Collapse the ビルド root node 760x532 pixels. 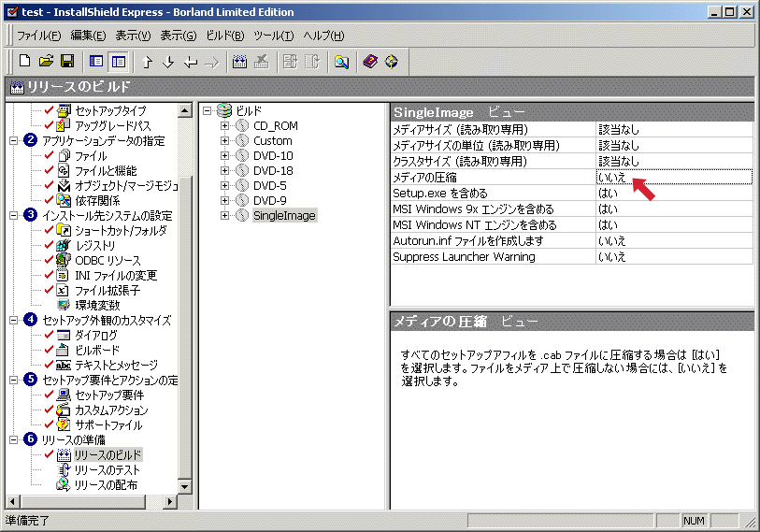click(x=208, y=110)
